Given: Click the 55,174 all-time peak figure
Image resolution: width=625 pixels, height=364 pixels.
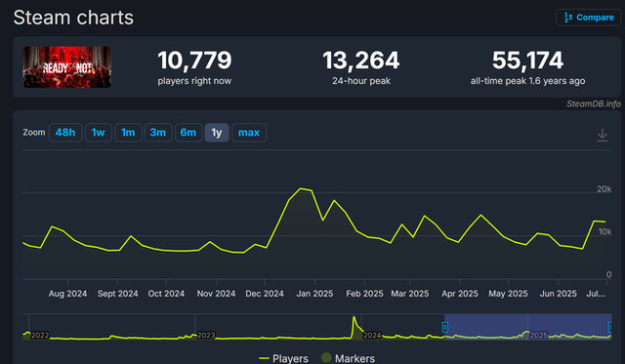Looking at the screenshot, I should [527, 61].
